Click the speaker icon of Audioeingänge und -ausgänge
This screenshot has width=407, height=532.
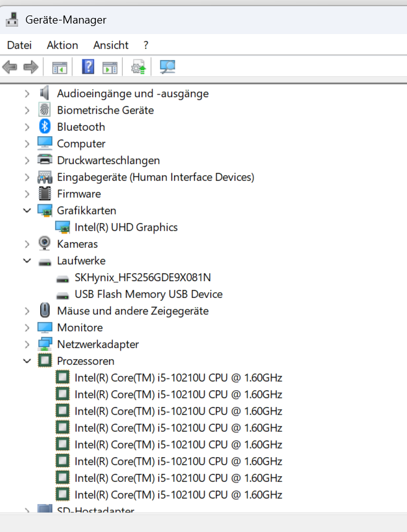coord(45,93)
